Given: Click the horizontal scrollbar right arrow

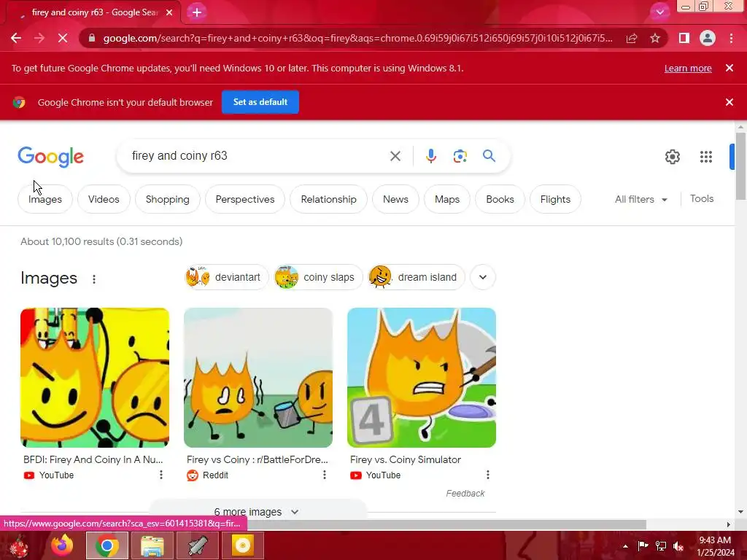Looking at the screenshot, I should 729,524.
